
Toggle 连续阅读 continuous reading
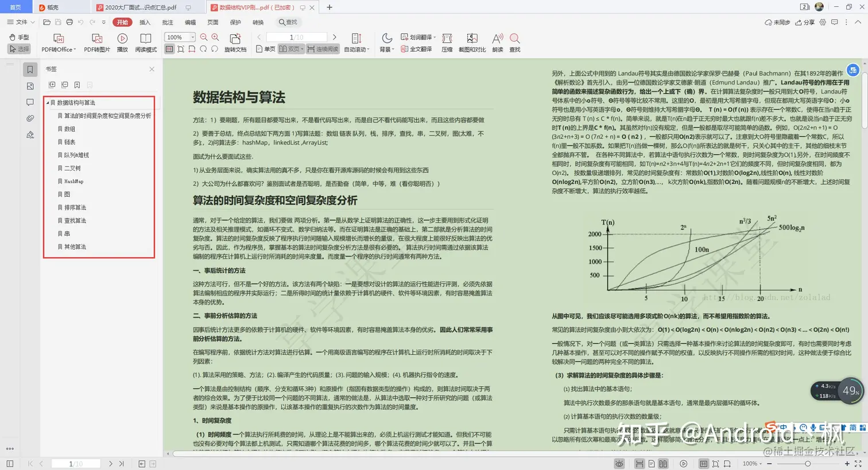point(323,49)
